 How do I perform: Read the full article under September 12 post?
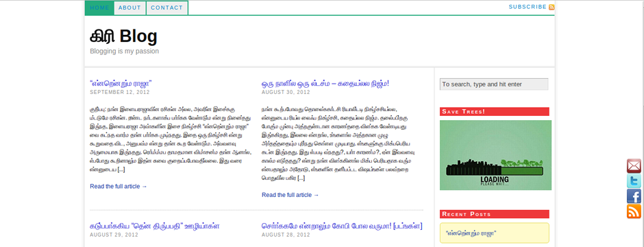click(x=119, y=186)
